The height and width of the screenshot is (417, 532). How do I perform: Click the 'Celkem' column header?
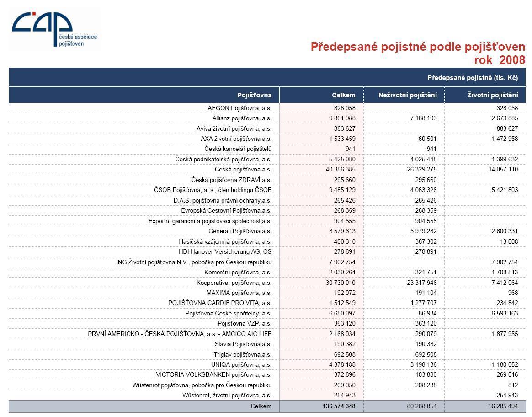343,95
